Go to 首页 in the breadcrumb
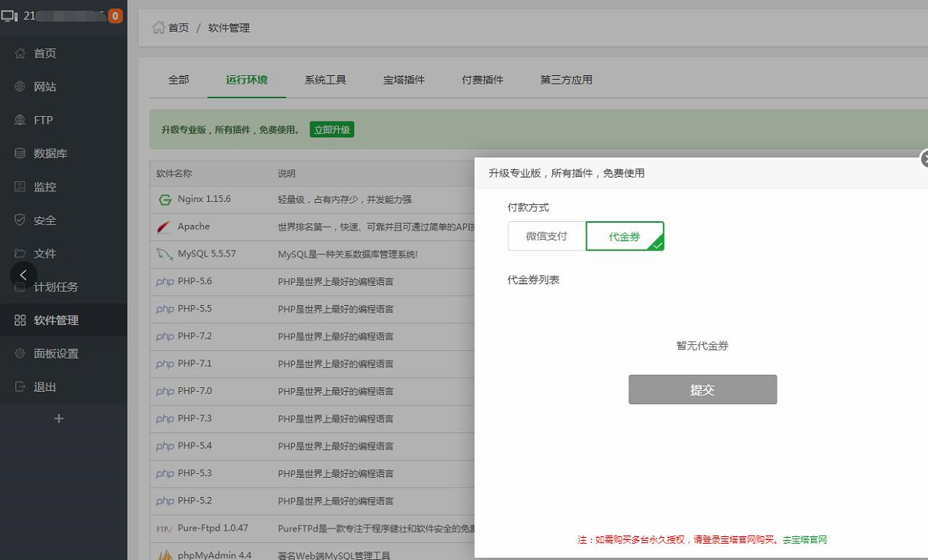 click(179, 28)
